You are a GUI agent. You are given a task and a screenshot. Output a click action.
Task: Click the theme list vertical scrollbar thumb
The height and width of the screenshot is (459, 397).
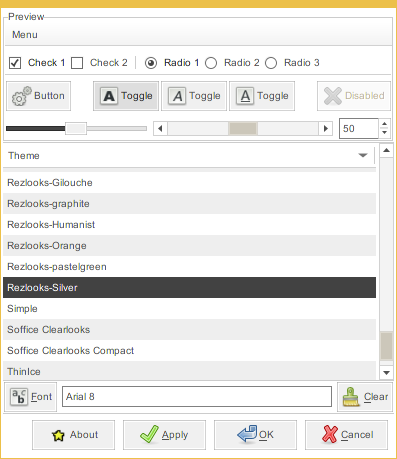386,346
